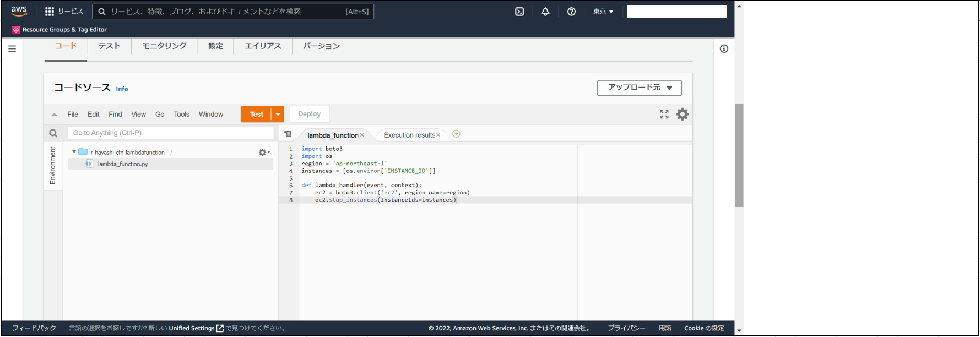Click line number 8 in the gutter
This screenshot has width=980, height=337.
click(x=291, y=200)
